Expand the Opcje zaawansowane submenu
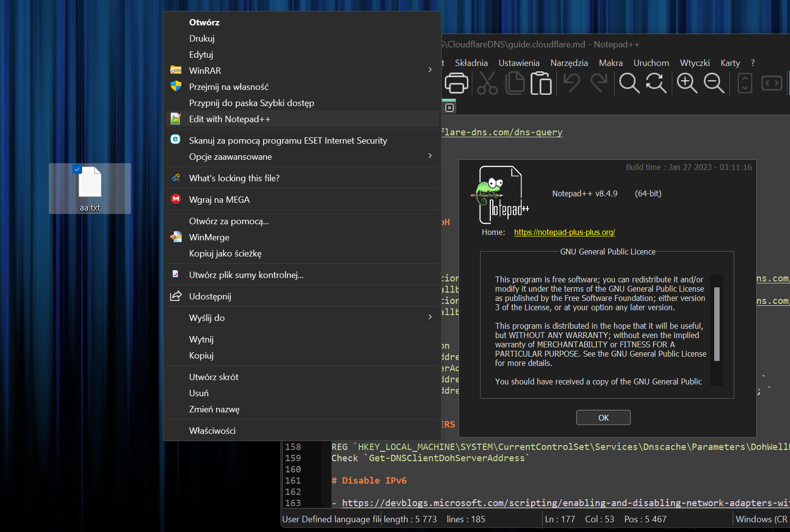This screenshot has width=790, height=532. click(430, 156)
